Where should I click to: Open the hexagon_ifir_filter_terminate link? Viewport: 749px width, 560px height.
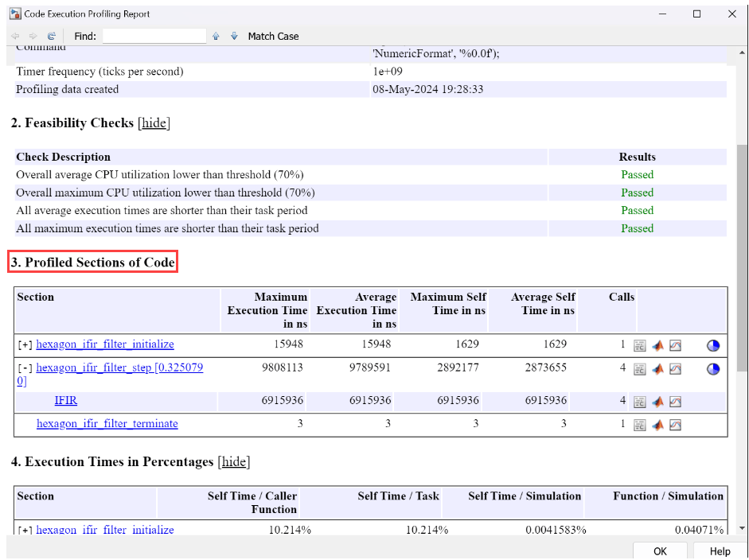pos(107,424)
